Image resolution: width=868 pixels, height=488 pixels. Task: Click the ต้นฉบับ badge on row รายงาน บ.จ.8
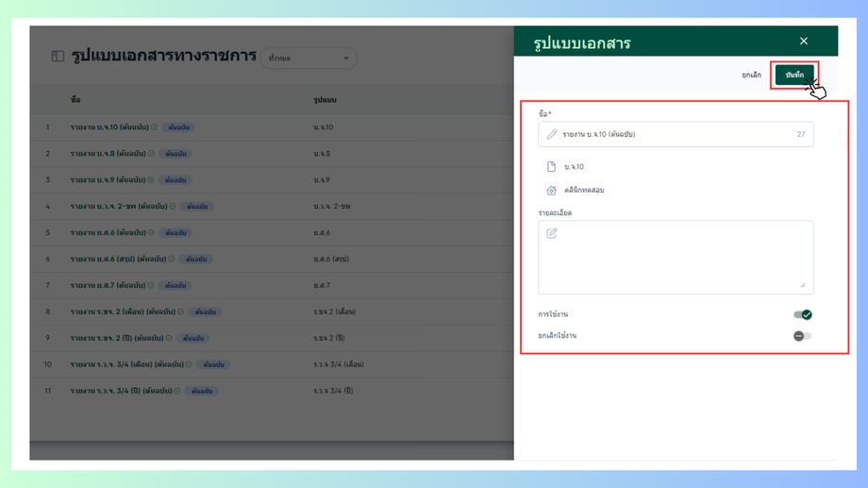click(175, 154)
